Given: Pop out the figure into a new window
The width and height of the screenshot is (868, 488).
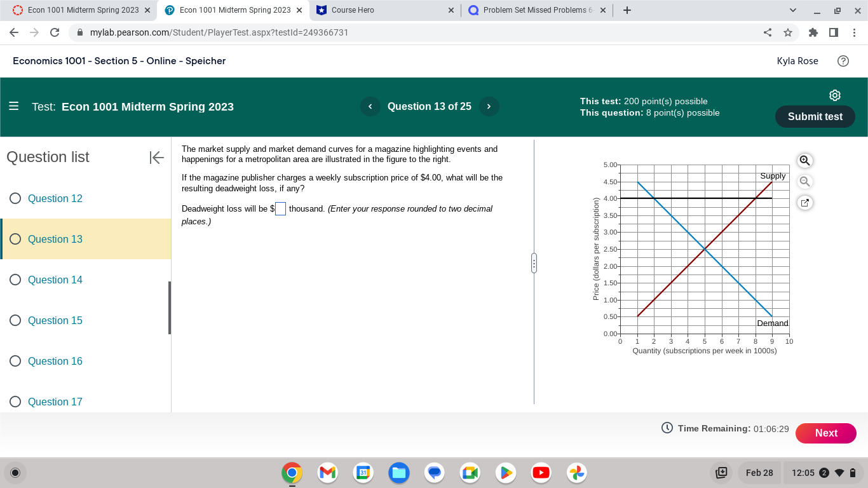Looking at the screenshot, I should point(804,202).
